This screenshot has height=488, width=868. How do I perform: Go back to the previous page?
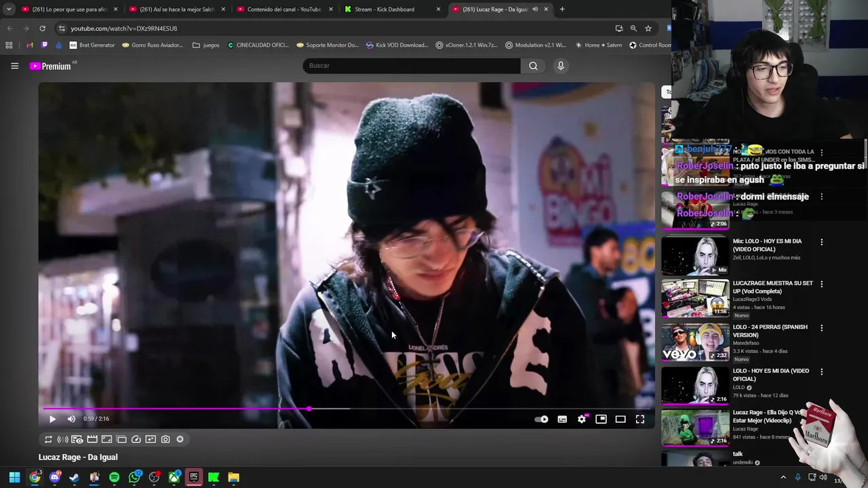9,28
